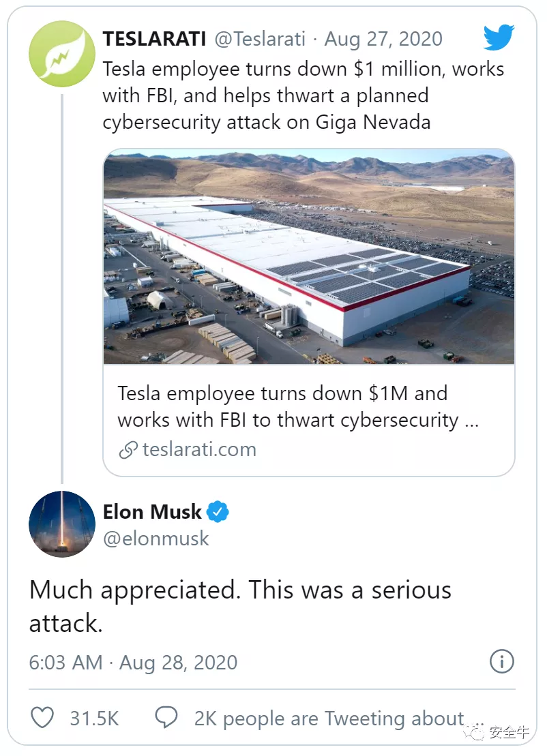
Task: Click the chain link icon beside teslarati.com
Action: pyautogui.click(x=128, y=450)
